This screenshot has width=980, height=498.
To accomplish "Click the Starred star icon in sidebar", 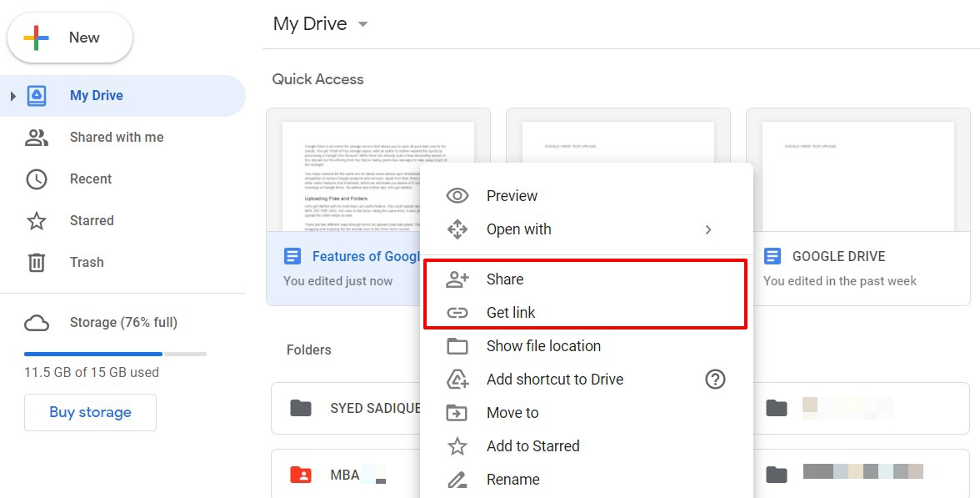I will (37, 221).
